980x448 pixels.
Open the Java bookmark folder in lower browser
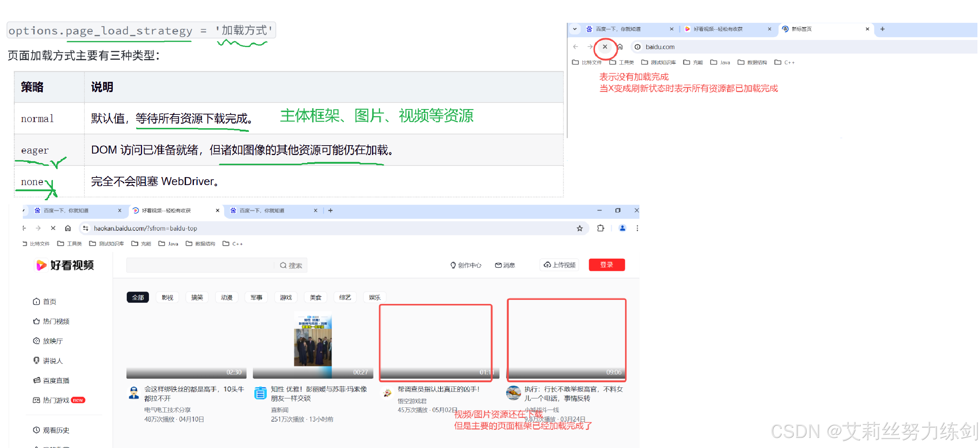168,244
